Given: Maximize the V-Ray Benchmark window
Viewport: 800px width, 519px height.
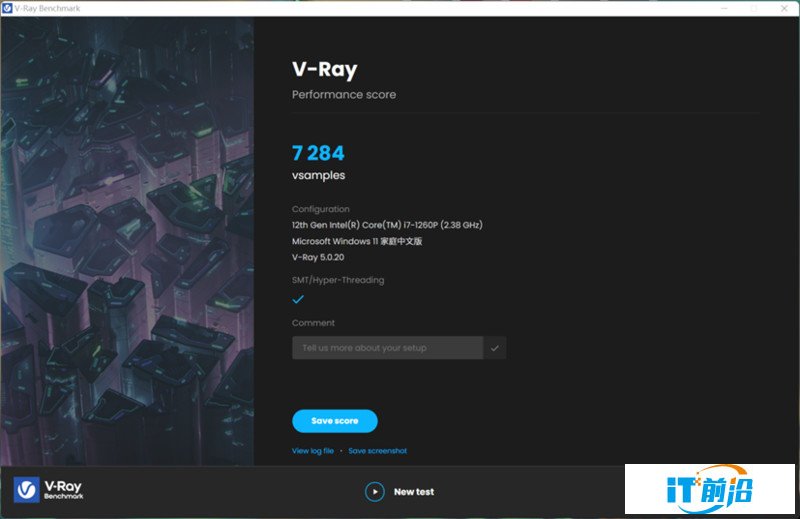Looking at the screenshot, I should (754, 8).
